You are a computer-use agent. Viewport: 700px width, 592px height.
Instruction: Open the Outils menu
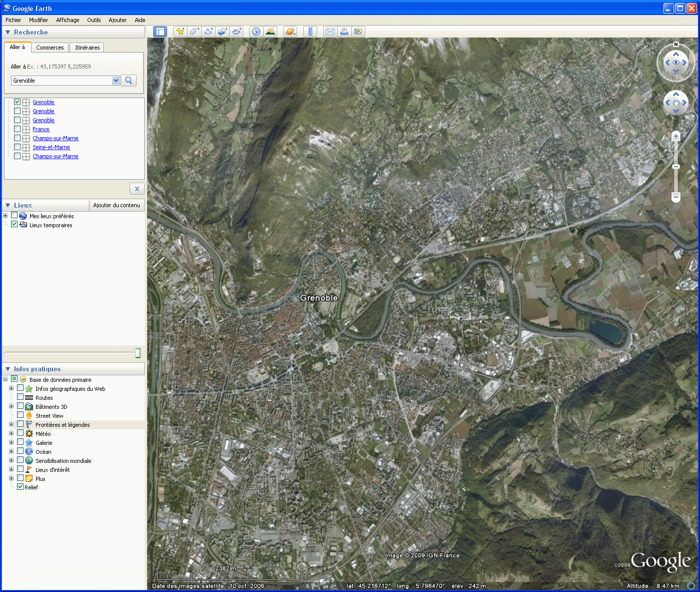coord(94,20)
